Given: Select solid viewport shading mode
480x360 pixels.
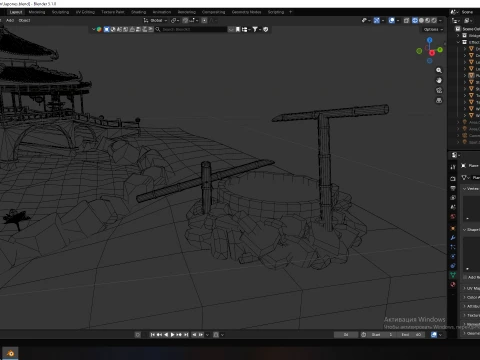Looking at the screenshot, I should click(x=421, y=20).
